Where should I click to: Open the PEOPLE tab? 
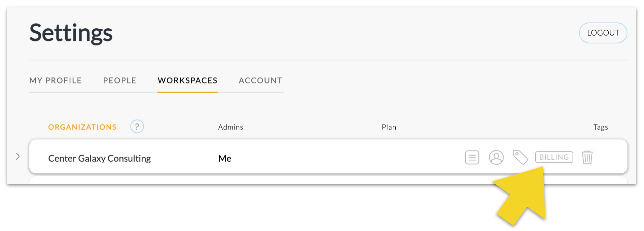point(119,80)
